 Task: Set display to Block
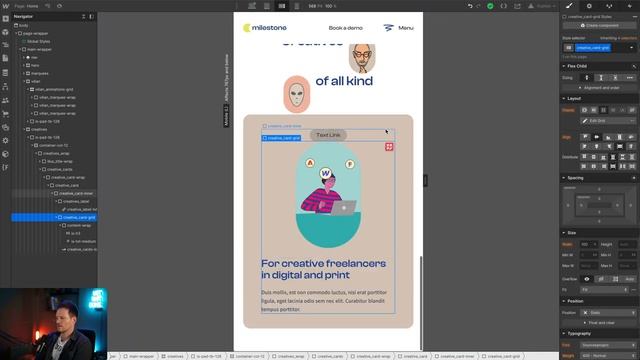(x=584, y=110)
